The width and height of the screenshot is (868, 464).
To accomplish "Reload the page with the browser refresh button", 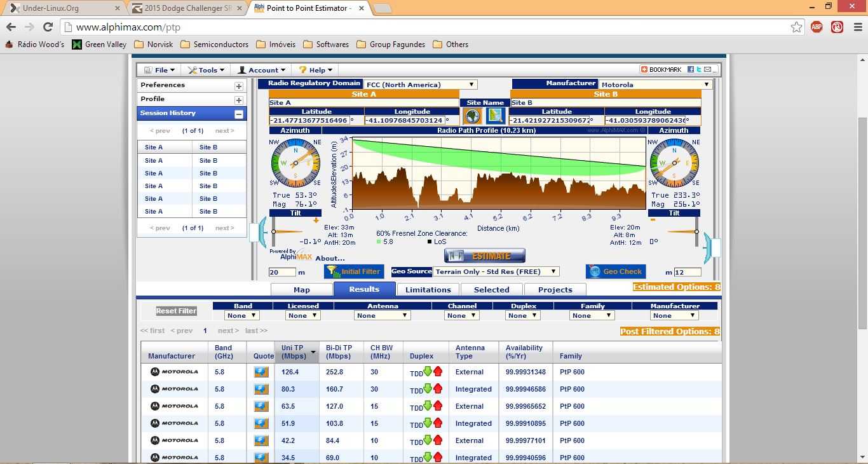I will click(48, 27).
